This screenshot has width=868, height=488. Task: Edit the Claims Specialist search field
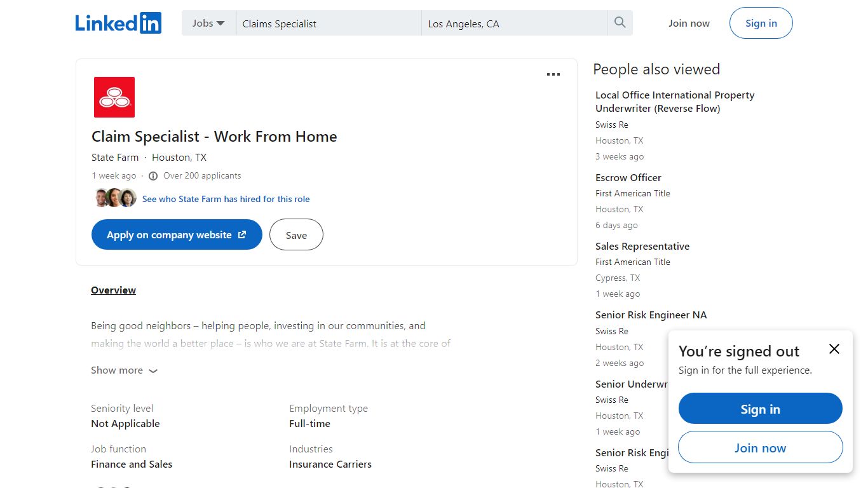point(329,24)
